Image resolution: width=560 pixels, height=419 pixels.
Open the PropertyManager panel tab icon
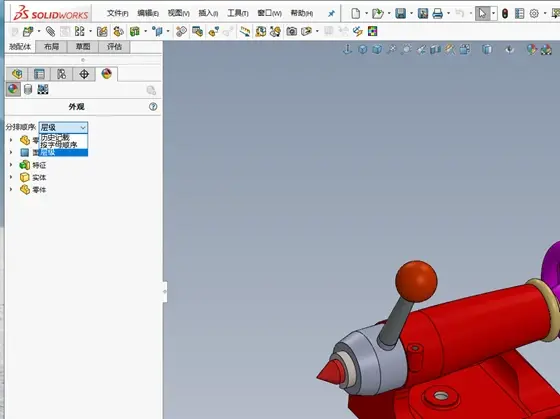pos(39,74)
